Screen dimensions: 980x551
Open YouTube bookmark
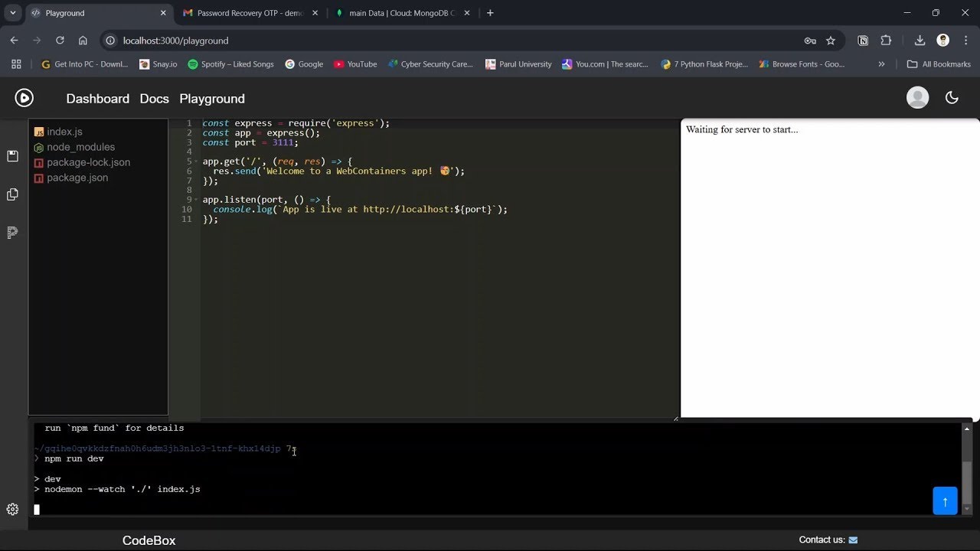click(x=355, y=64)
